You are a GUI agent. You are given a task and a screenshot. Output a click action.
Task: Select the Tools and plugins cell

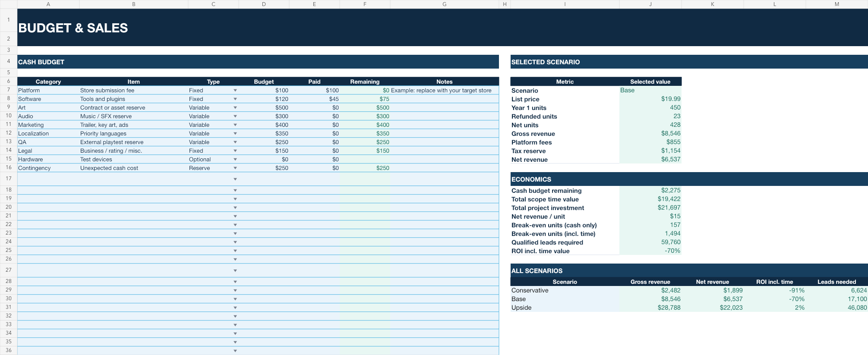(134, 99)
